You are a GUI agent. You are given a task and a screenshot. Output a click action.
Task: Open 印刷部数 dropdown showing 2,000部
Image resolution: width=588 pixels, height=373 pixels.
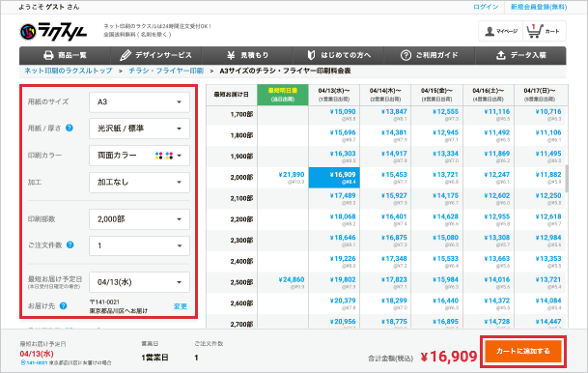139,219
